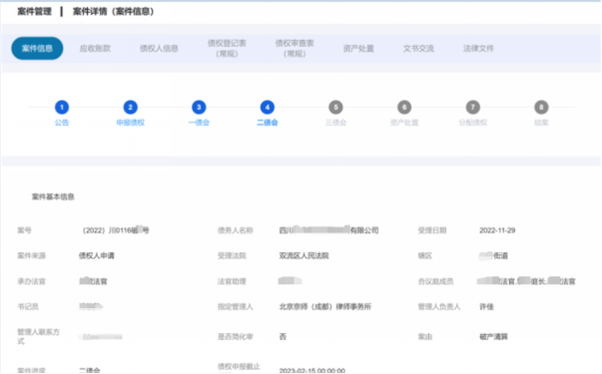The height and width of the screenshot is (374, 602).
Task: Click 案件详情(案件信息) breadcrumb title
Action: 113,12
